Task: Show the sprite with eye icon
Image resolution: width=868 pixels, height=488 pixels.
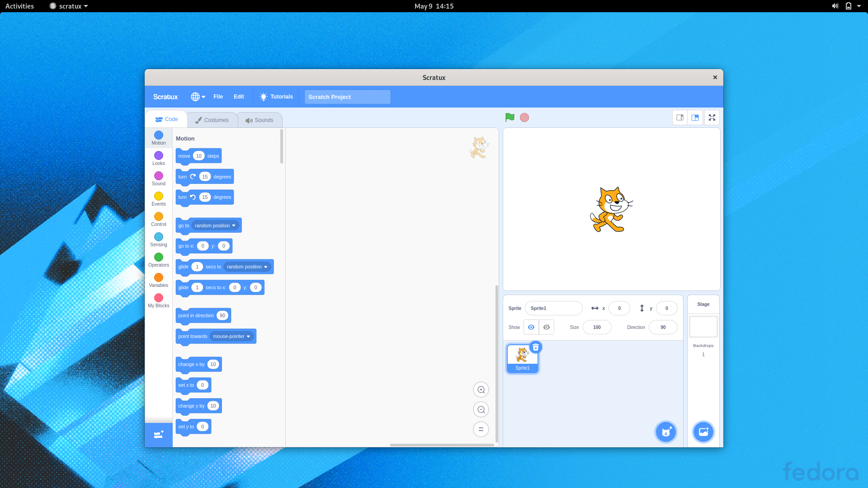Action: 531,327
